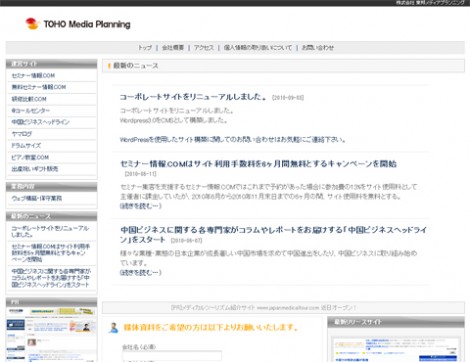Open sidebar news about セミナー情報.COM campaign
Viewport: 470px width, 362px height.
click(x=50, y=253)
